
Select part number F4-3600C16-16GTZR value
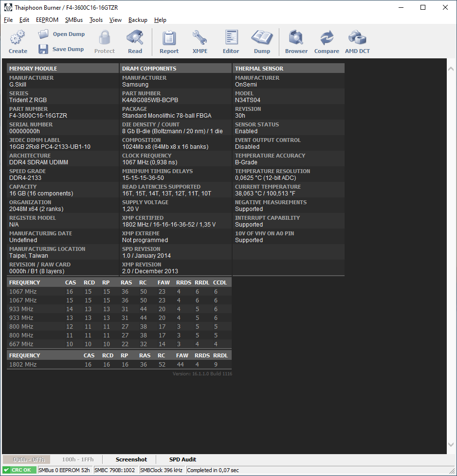click(38, 116)
